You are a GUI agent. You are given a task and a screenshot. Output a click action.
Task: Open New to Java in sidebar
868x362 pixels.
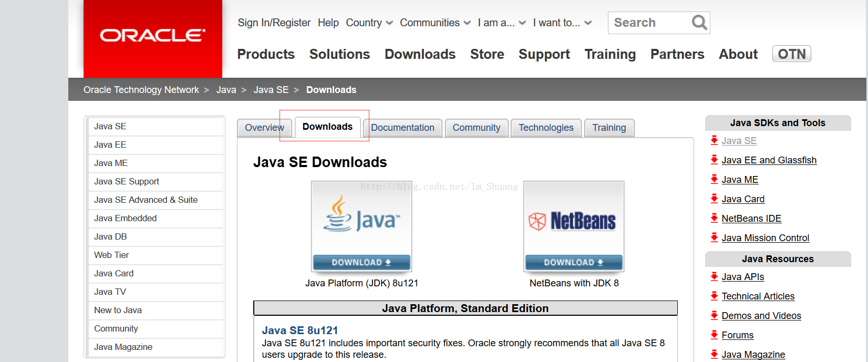155,311
